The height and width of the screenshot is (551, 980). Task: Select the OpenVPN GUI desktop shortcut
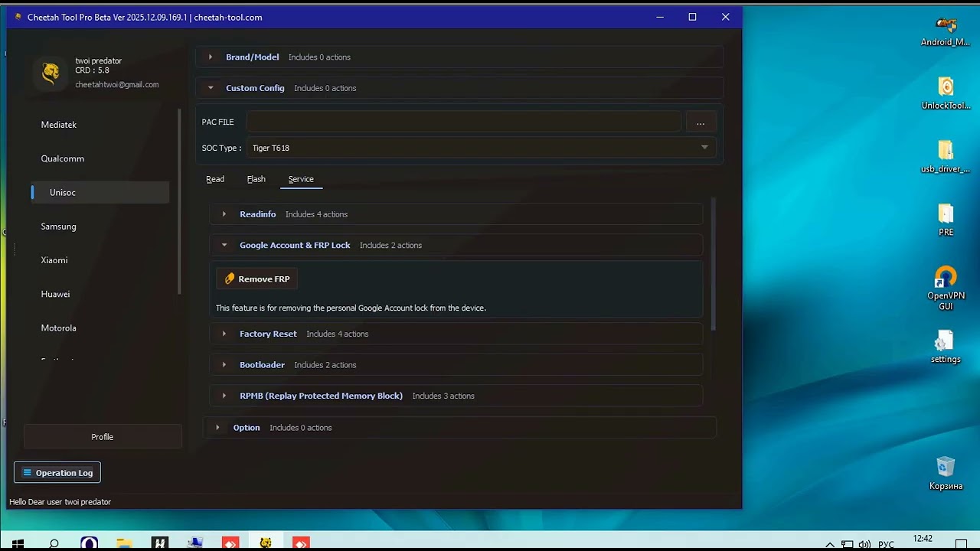pos(946,289)
